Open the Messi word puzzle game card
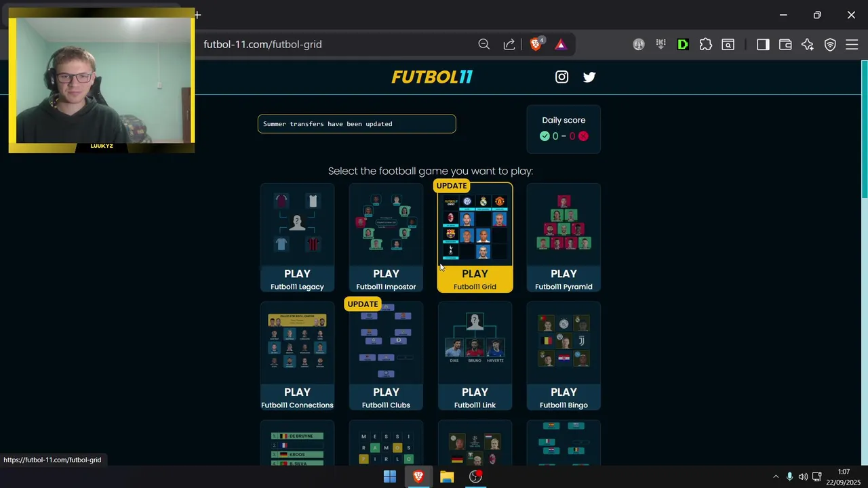This screenshot has width=868, height=488. tap(386, 443)
